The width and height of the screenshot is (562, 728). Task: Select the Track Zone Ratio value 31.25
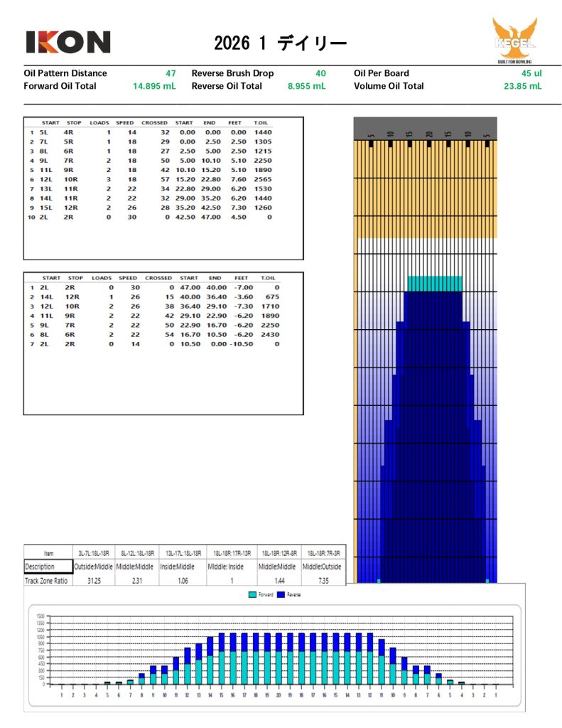pos(94,580)
